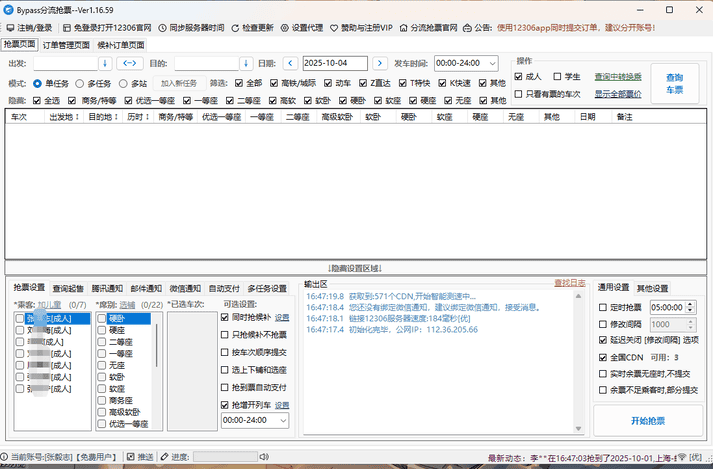Image resolution: width=713 pixels, height=469 pixels.
Task: Enable 抢到票自动支付 checkbox
Action: pos(224,387)
